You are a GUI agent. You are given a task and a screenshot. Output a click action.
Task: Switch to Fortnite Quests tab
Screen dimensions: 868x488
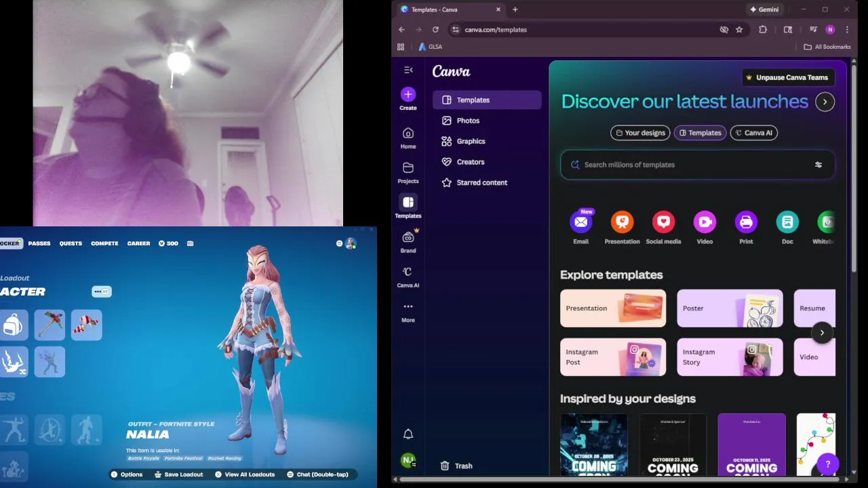coord(71,243)
